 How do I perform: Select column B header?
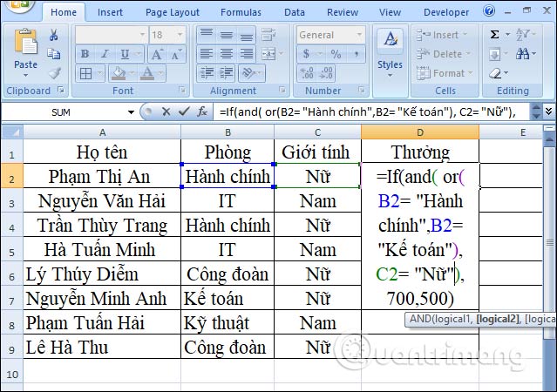pos(228,132)
